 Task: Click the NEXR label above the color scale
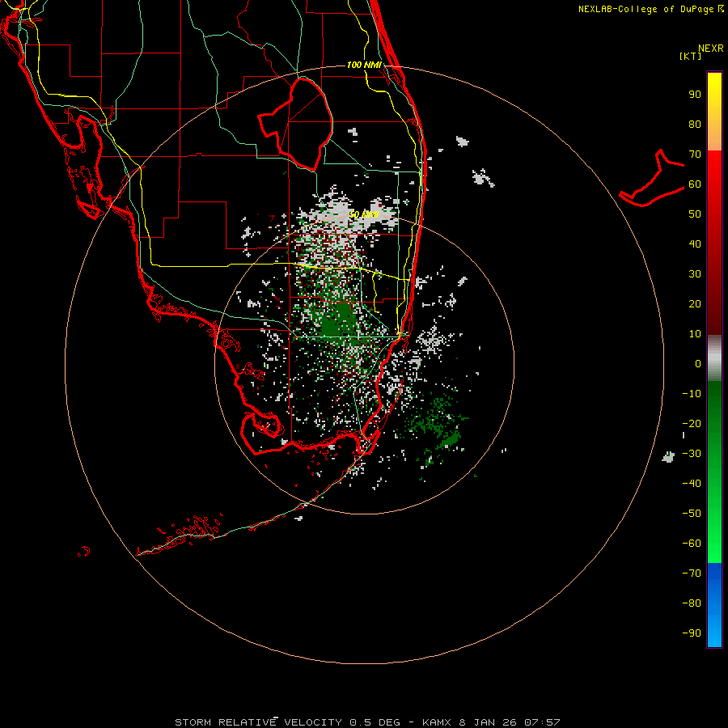click(711, 49)
